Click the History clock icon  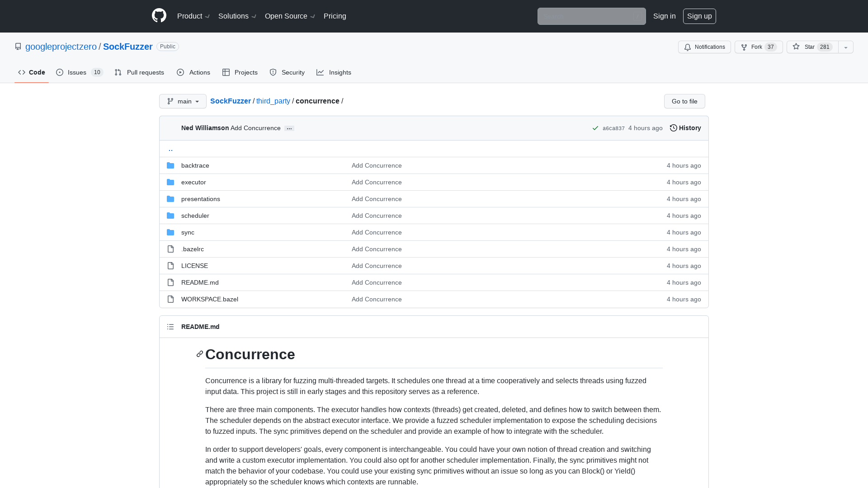coord(673,128)
